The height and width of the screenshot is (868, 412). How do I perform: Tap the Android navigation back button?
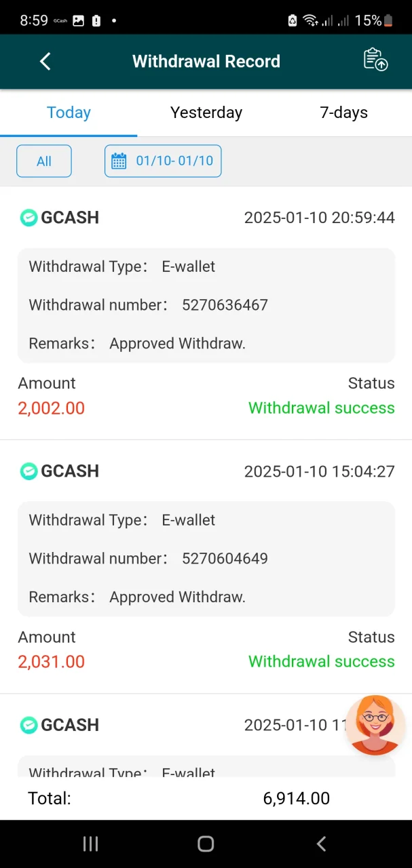click(x=321, y=844)
